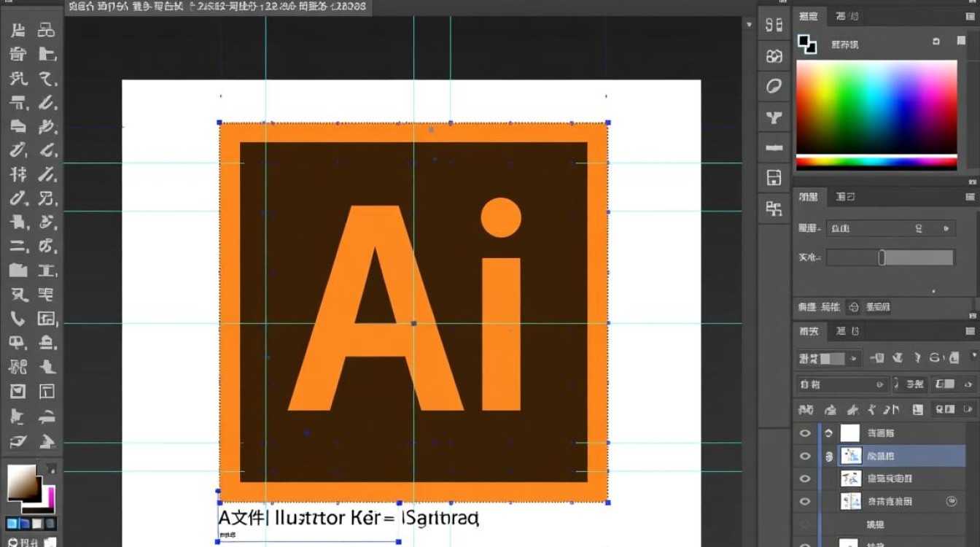
Task: Click the top-left tool in the left toolbar
Action: click(x=18, y=30)
